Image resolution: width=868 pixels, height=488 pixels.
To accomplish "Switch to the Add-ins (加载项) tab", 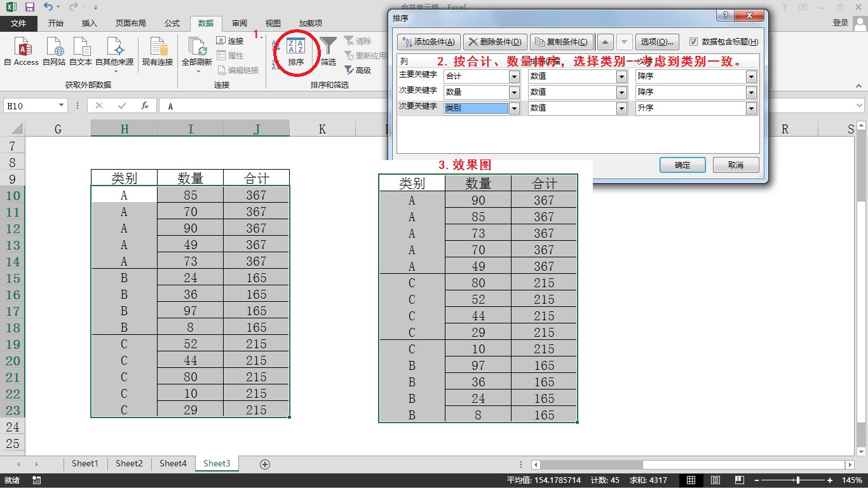I will coord(311,24).
